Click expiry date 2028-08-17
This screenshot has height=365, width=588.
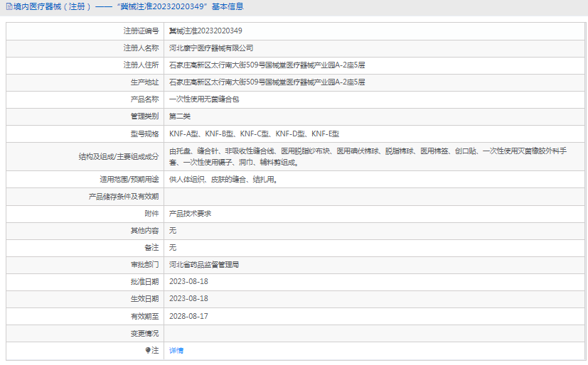tap(188, 316)
